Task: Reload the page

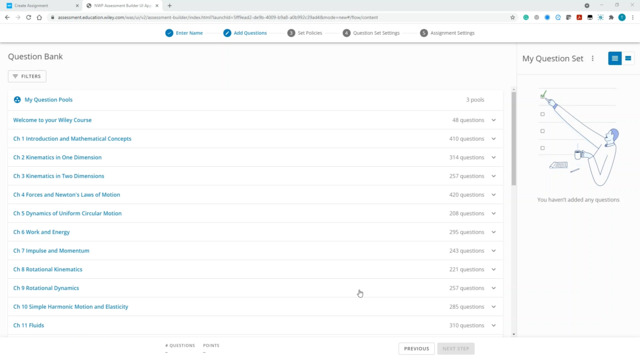Action: (x=29, y=18)
